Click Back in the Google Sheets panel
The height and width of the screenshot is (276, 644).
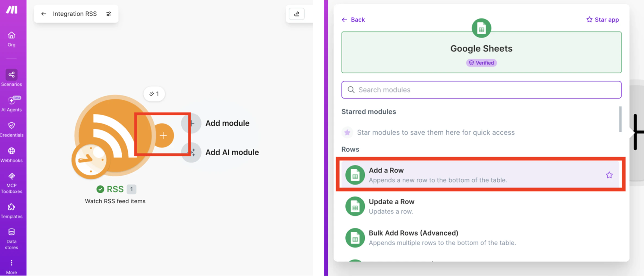pos(353,20)
